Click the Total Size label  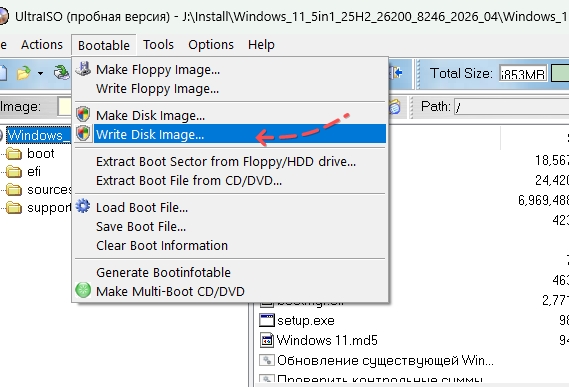pyautogui.click(x=461, y=73)
